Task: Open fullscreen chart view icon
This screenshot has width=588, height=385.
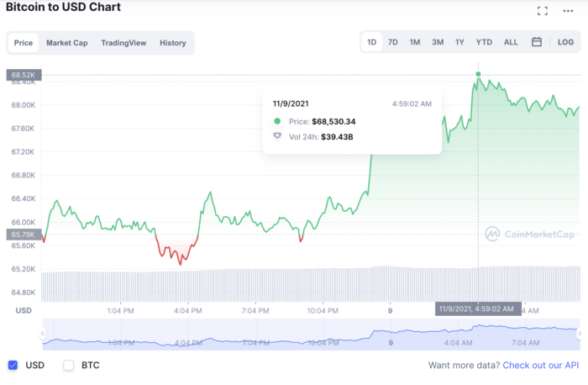Action: (543, 11)
